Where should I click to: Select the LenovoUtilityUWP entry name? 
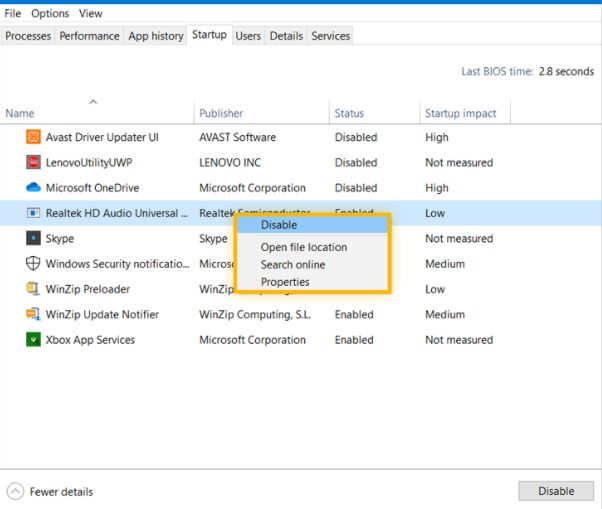coord(89,162)
